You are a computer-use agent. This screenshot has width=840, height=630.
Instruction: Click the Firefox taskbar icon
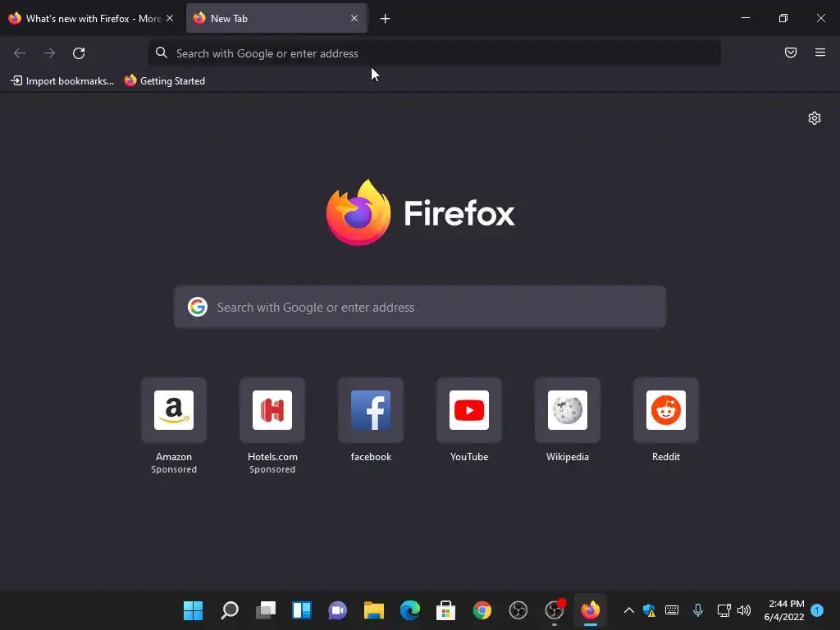(x=591, y=610)
